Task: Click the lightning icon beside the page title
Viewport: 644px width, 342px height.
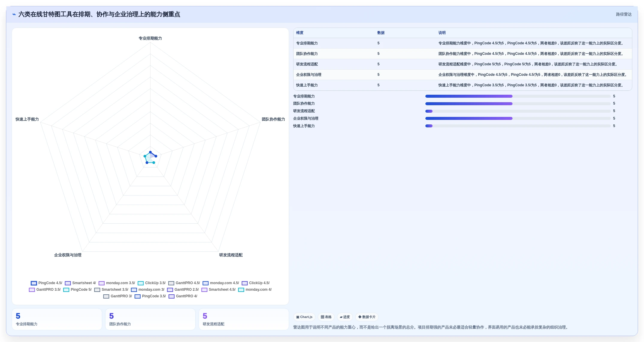Action: (x=14, y=14)
